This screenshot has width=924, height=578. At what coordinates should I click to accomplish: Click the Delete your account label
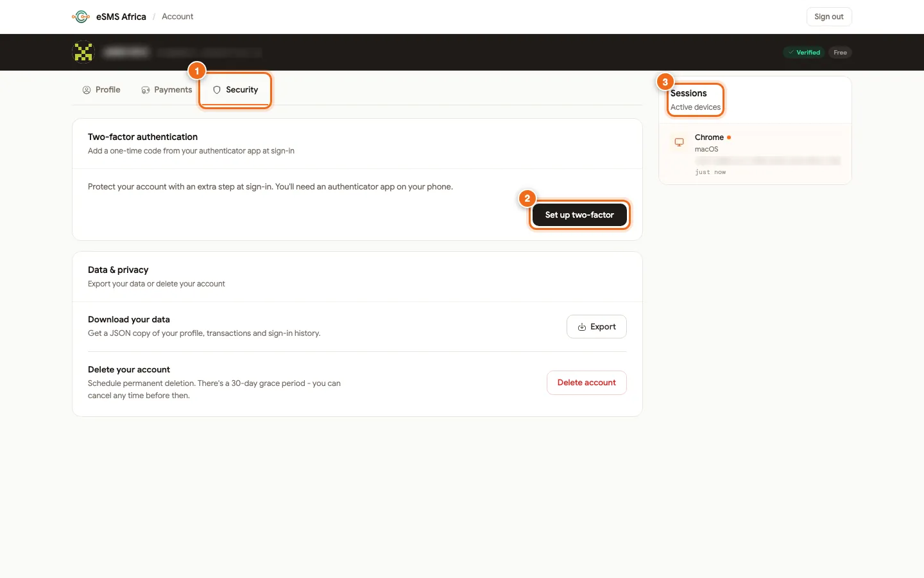tap(129, 369)
